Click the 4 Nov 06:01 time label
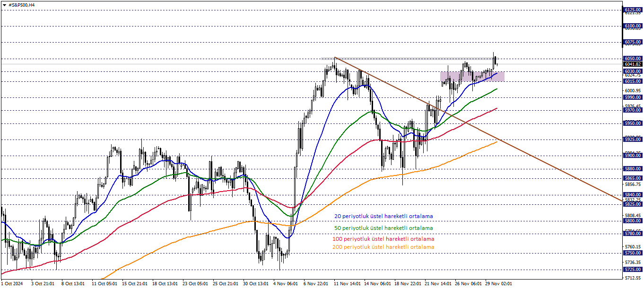This screenshot has width=644, height=289. 286,284
